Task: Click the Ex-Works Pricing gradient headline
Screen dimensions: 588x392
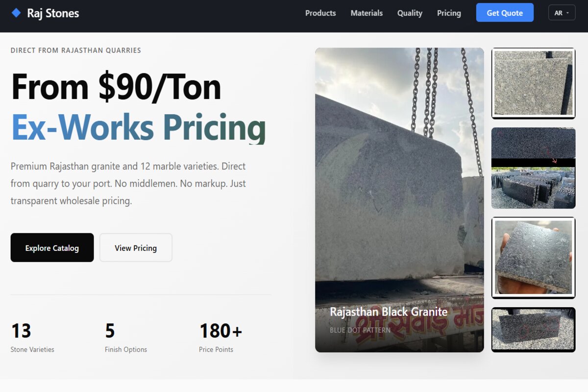Action: [x=138, y=127]
